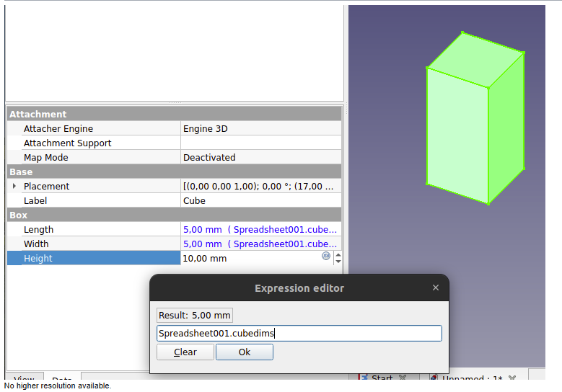Screen dimensions: 562x392
Task: Decrease Height with spinner down arrow
Action: click(x=338, y=262)
